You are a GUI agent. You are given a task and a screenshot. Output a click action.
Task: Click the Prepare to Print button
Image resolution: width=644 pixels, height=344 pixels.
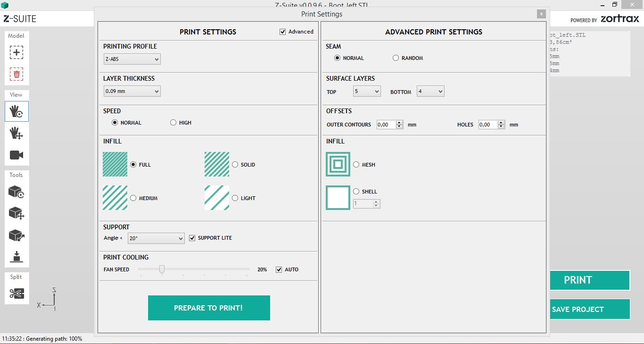click(x=209, y=308)
